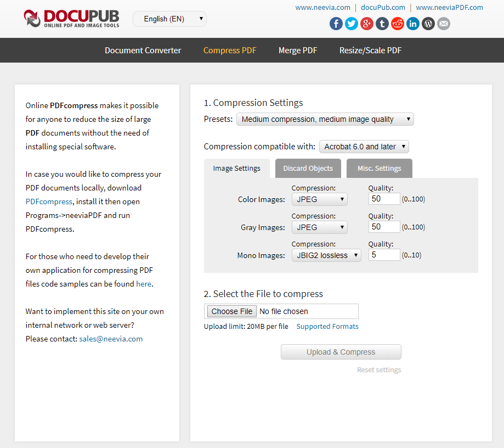This screenshot has height=448, width=504.
Task: Open the Merge PDF menu item
Action: (298, 50)
